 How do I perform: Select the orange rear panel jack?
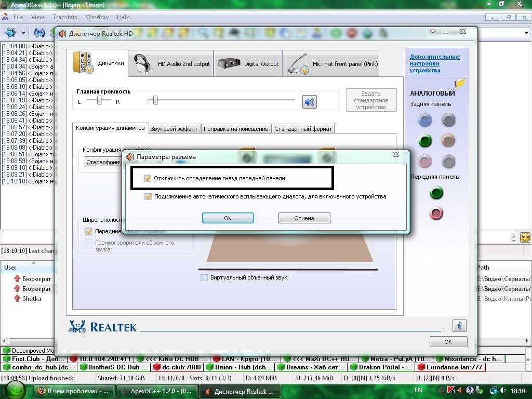tap(448, 140)
